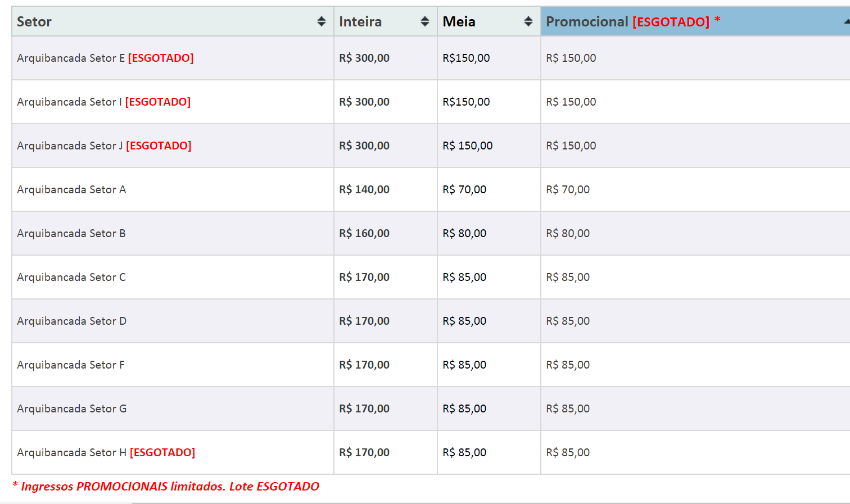Viewport: 850px width, 504px height.
Task: Click the sort arrow at the Promocional header edge
Action: (846, 21)
